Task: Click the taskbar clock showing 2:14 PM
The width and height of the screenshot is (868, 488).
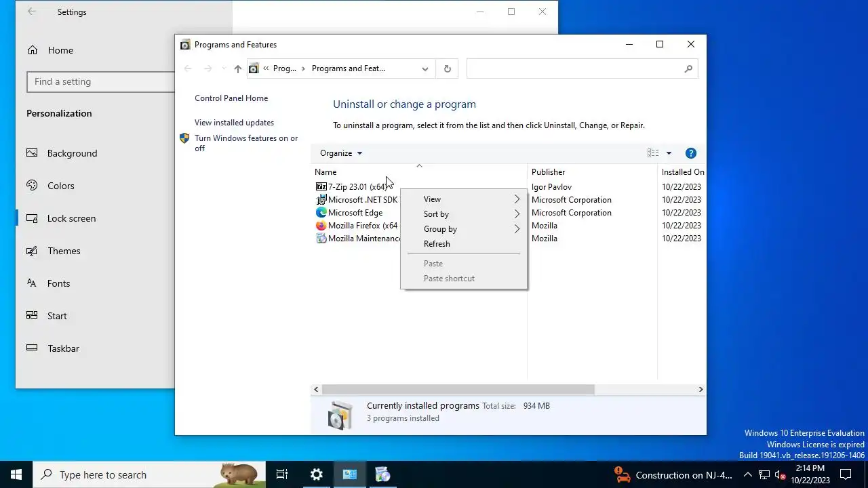Action: 810,474
